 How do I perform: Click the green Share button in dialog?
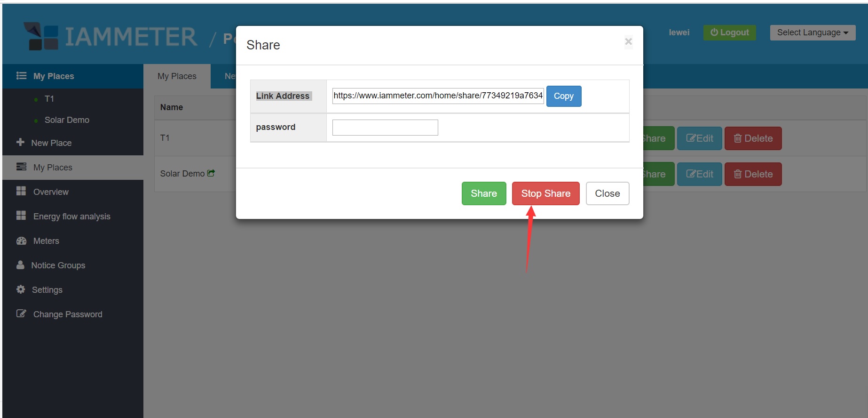click(483, 193)
